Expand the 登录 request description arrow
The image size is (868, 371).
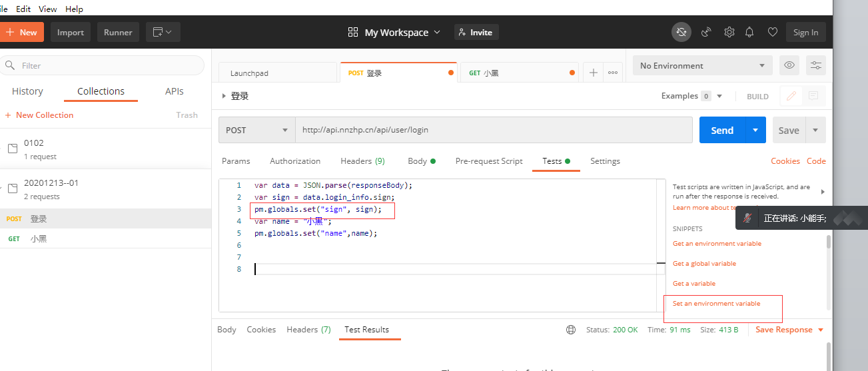point(224,96)
